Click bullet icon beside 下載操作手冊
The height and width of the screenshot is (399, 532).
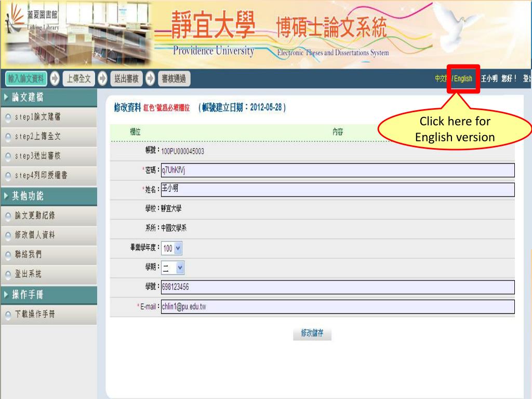[8, 315]
